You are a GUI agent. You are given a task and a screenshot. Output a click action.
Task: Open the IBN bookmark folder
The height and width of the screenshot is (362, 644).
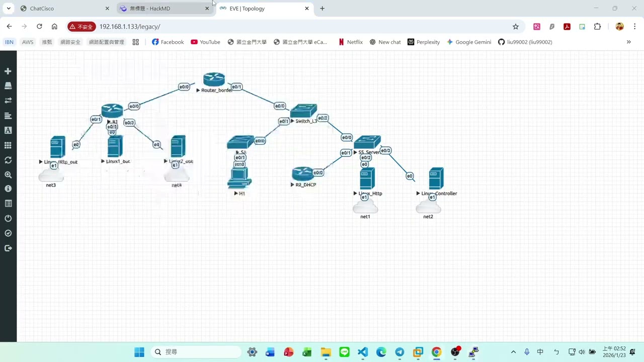point(9,42)
